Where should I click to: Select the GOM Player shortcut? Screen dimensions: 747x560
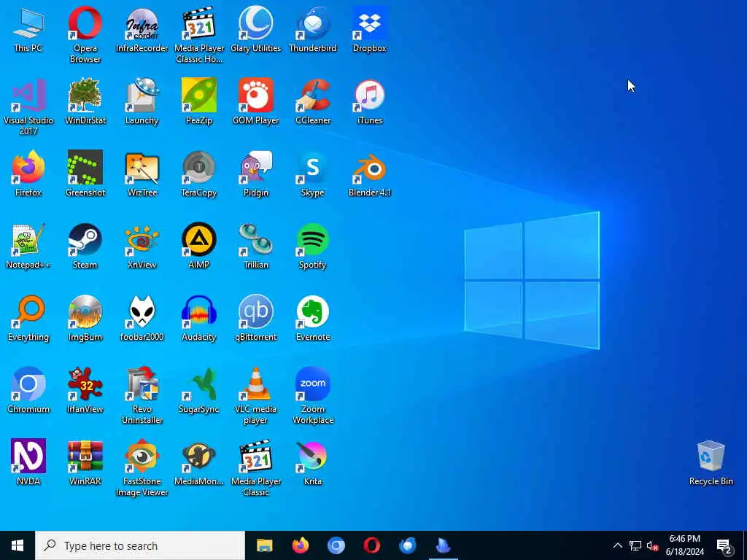coord(256,101)
